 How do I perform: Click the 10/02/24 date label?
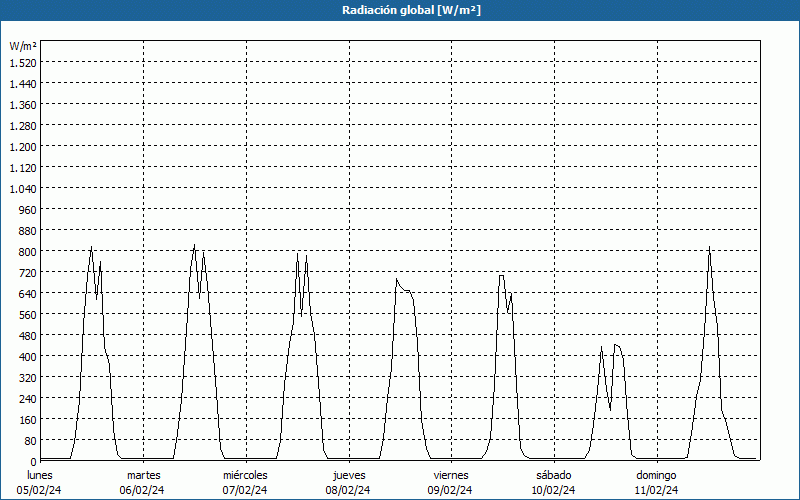[554, 490]
